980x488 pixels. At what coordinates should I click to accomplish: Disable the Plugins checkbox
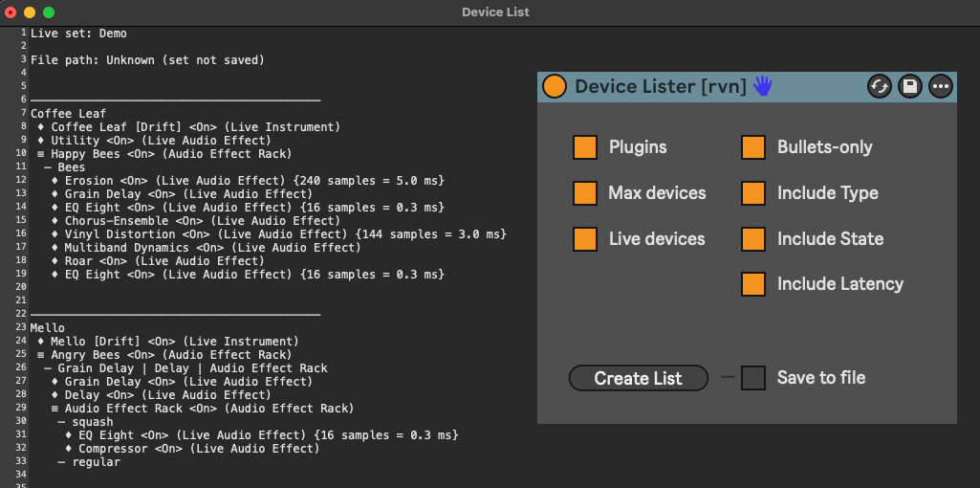pyautogui.click(x=585, y=147)
